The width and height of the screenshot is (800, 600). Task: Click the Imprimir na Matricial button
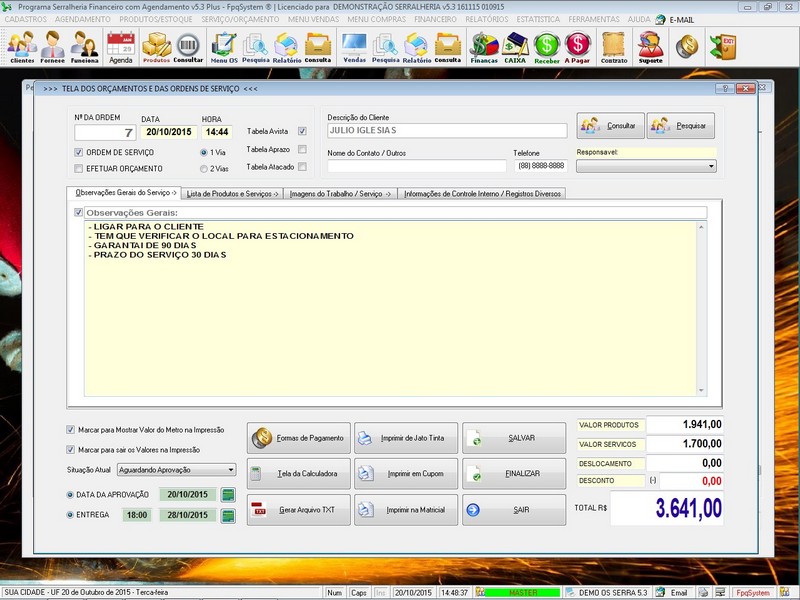tap(406, 510)
